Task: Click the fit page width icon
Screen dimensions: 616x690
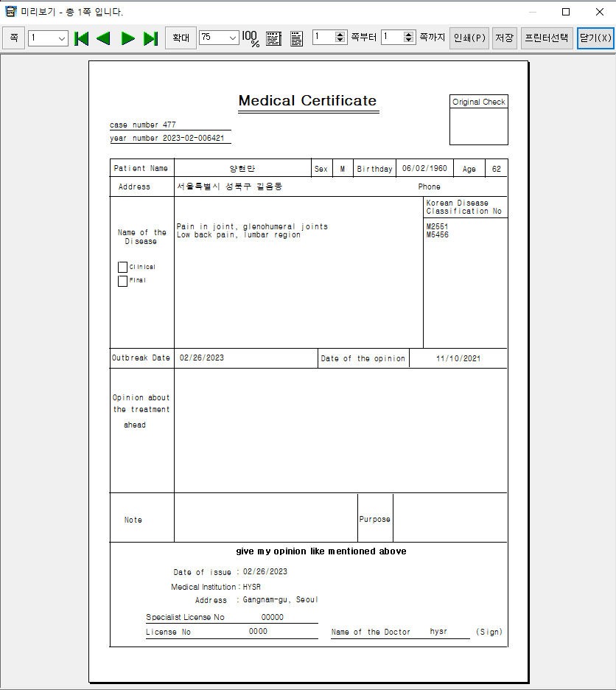Action: click(x=273, y=38)
